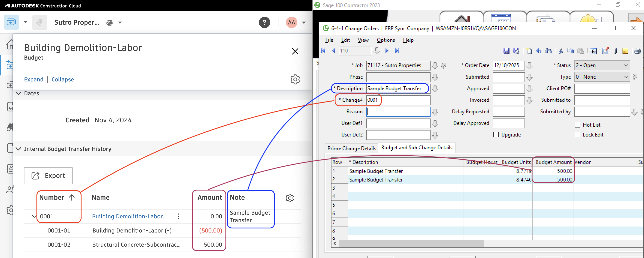Undo the last change
Viewport: 644px width, 258px height.
[539, 51]
